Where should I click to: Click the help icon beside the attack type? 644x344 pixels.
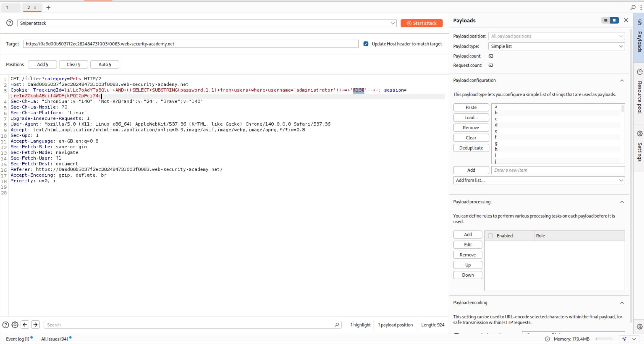pyautogui.click(x=9, y=23)
